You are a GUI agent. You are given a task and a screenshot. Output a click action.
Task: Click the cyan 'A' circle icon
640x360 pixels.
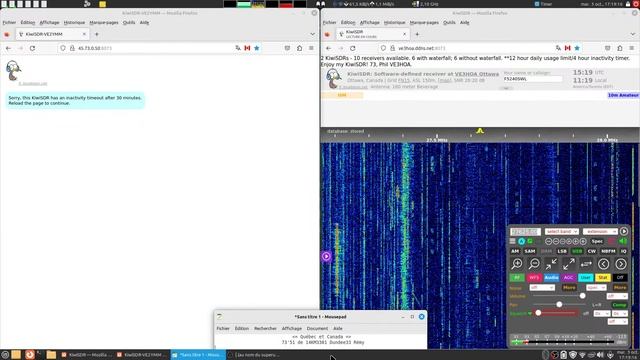(x=521, y=241)
